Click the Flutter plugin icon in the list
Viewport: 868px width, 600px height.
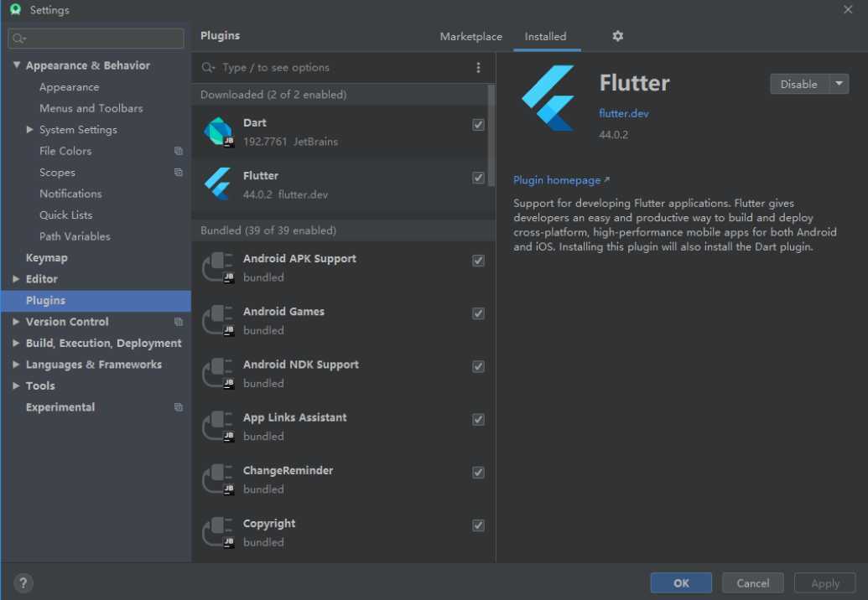pyautogui.click(x=218, y=184)
